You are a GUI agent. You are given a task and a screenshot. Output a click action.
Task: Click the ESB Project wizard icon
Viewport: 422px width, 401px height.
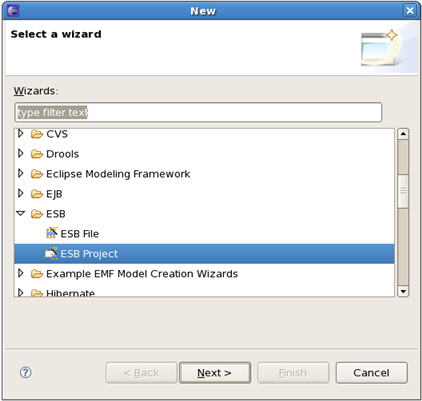pyautogui.click(x=51, y=253)
